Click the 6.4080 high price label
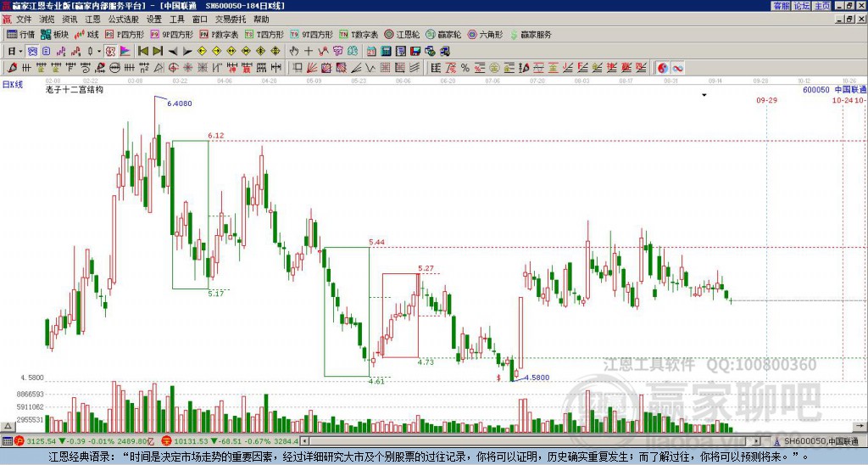 coord(180,103)
